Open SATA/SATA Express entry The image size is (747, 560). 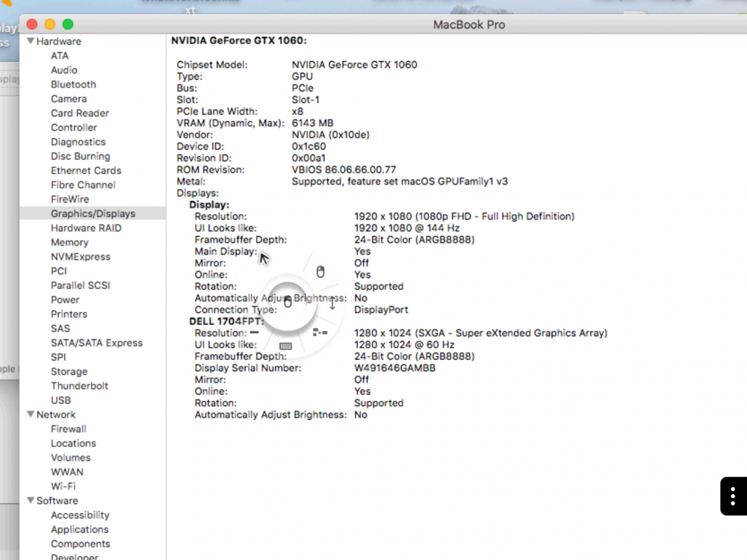[x=96, y=343]
